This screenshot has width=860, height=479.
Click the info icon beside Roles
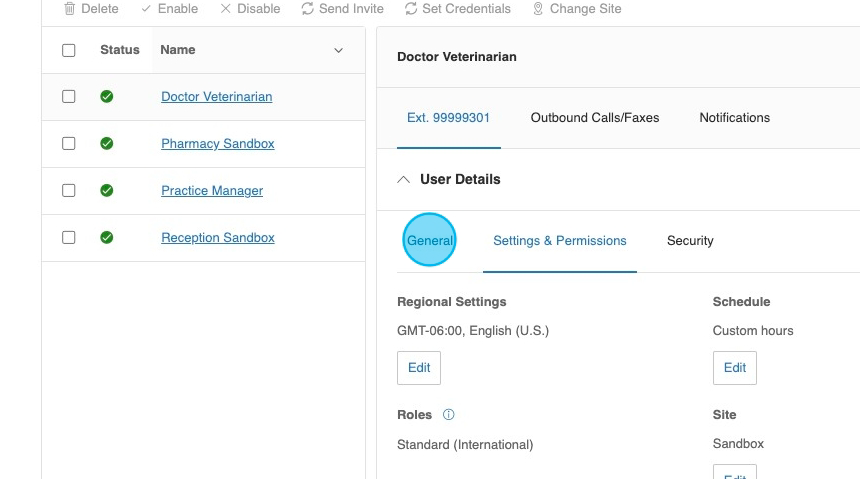click(448, 415)
